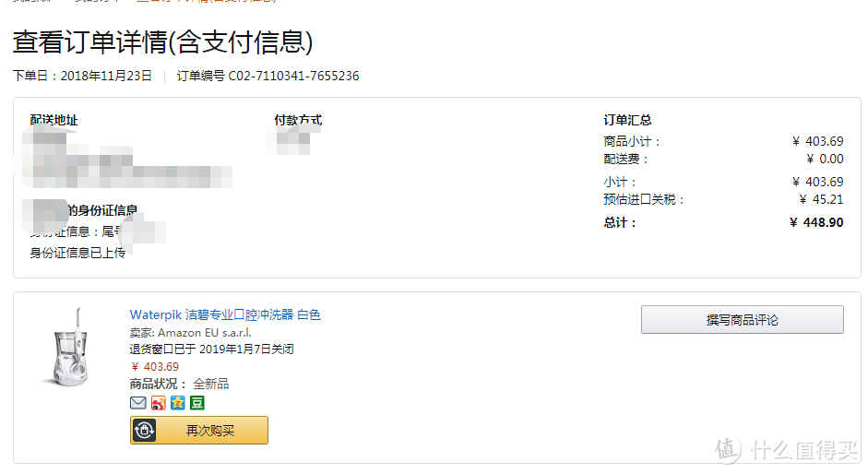Click the 全新品 condition text
868x474 pixels.
coord(210,384)
